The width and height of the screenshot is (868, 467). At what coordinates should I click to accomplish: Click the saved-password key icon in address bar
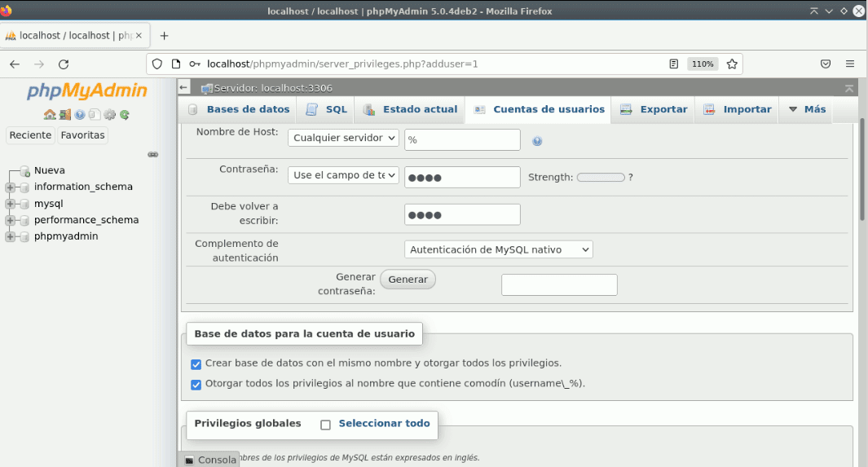click(195, 64)
